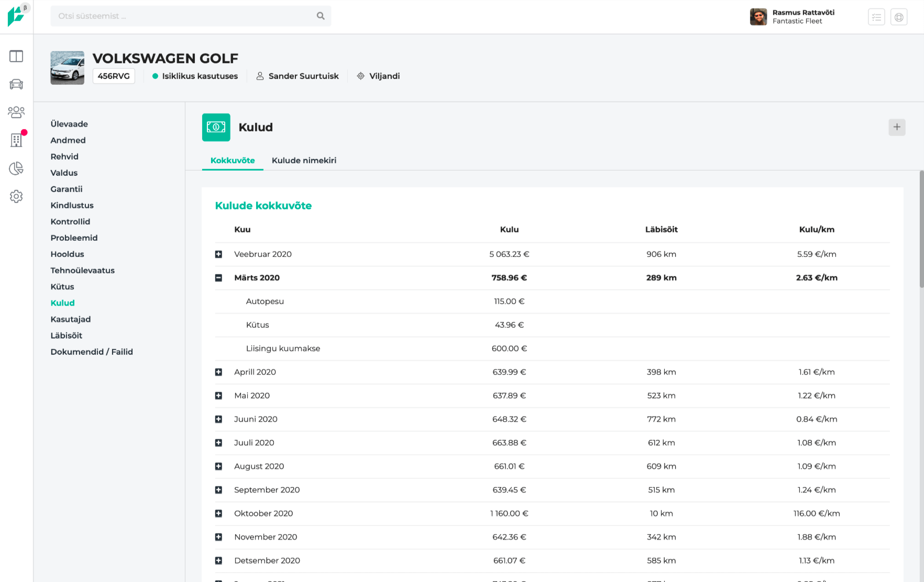Image resolution: width=924 pixels, height=582 pixels.
Task: Click the Otsi süsteemist search field
Action: 191,16
